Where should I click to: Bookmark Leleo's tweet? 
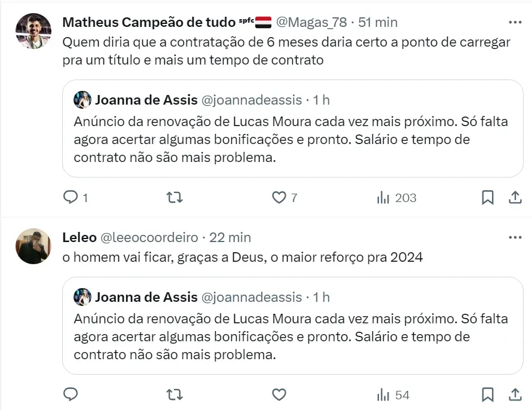pyautogui.click(x=488, y=394)
